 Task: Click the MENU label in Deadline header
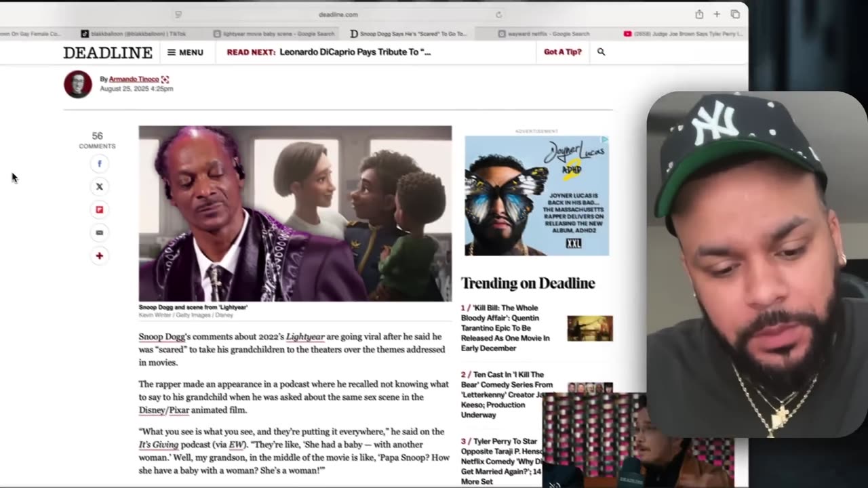tap(191, 52)
